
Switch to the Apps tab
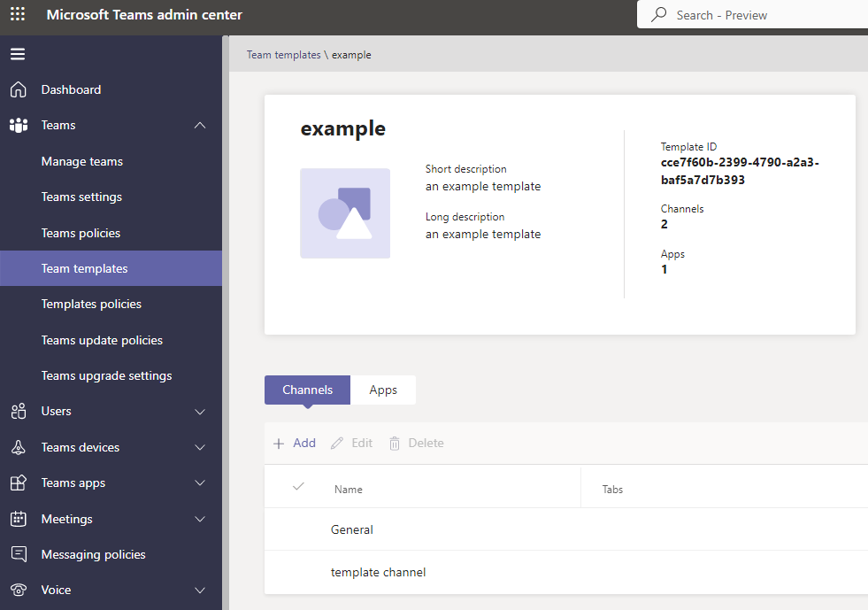click(383, 390)
